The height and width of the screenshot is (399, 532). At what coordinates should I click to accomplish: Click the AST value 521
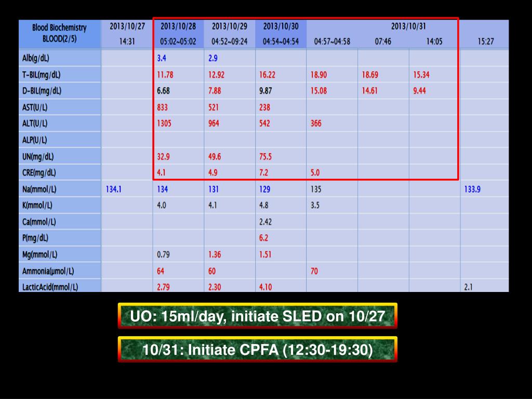click(214, 107)
